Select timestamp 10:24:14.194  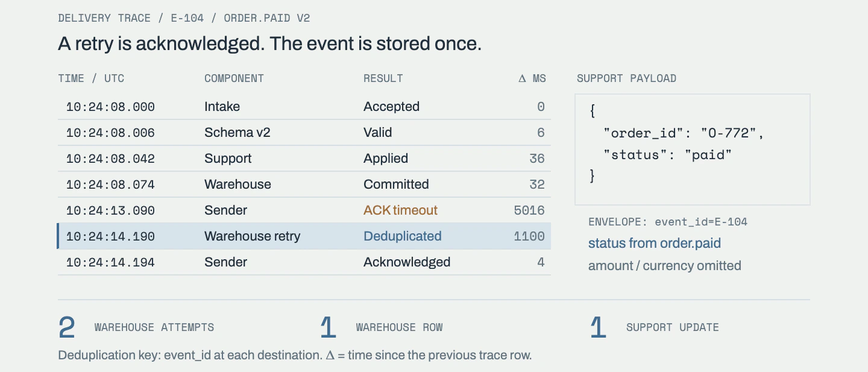click(110, 262)
